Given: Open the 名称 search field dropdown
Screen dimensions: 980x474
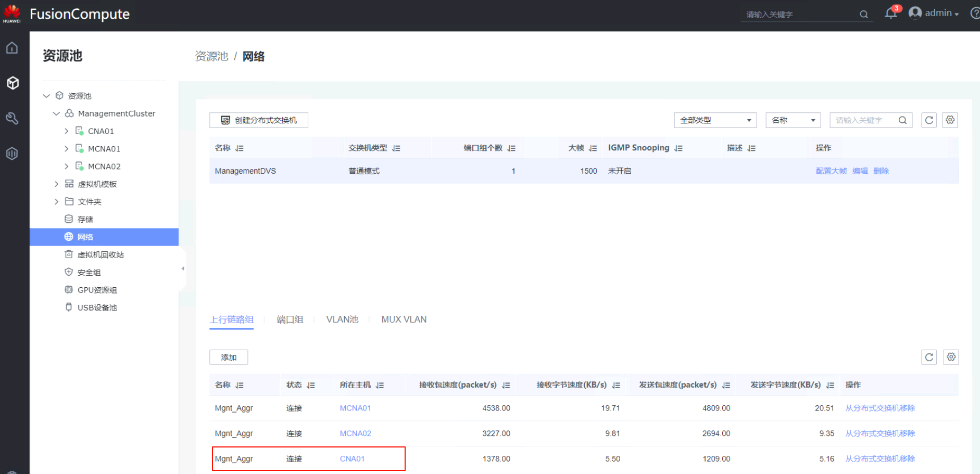Looking at the screenshot, I should coord(793,120).
